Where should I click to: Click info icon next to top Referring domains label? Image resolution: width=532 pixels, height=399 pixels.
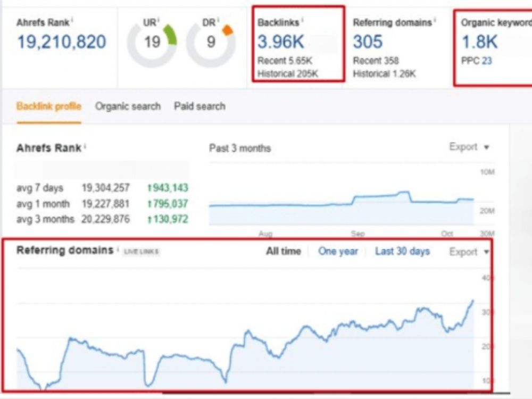coord(435,21)
